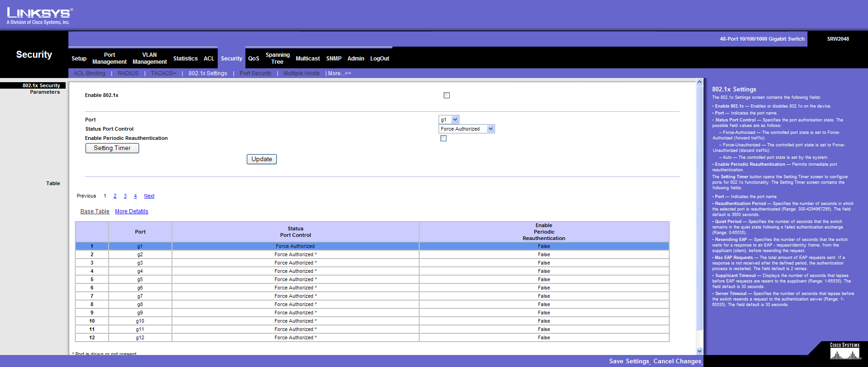Click Save Settings
This screenshot has height=367, width=868.
[x=629, y=361]
